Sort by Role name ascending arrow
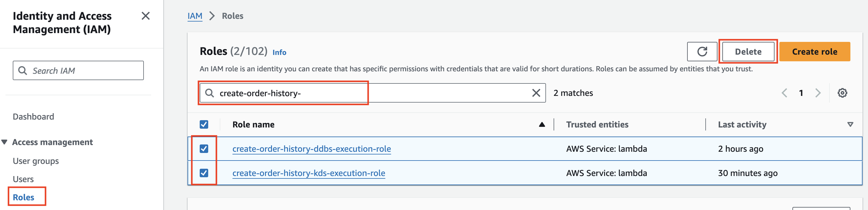 (542, 124)
